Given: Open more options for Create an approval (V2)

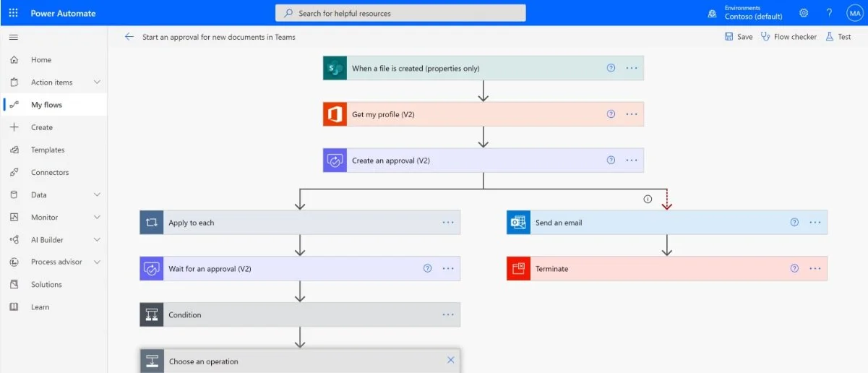Looking at the screenshot, I should coord(632,160).
